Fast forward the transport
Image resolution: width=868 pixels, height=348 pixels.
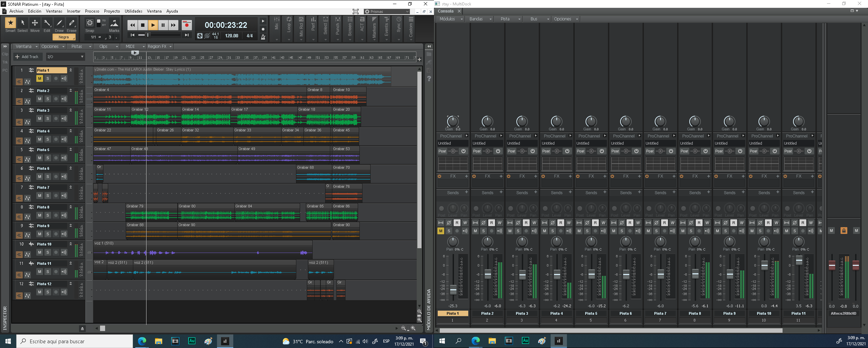(x=173, y=25)
